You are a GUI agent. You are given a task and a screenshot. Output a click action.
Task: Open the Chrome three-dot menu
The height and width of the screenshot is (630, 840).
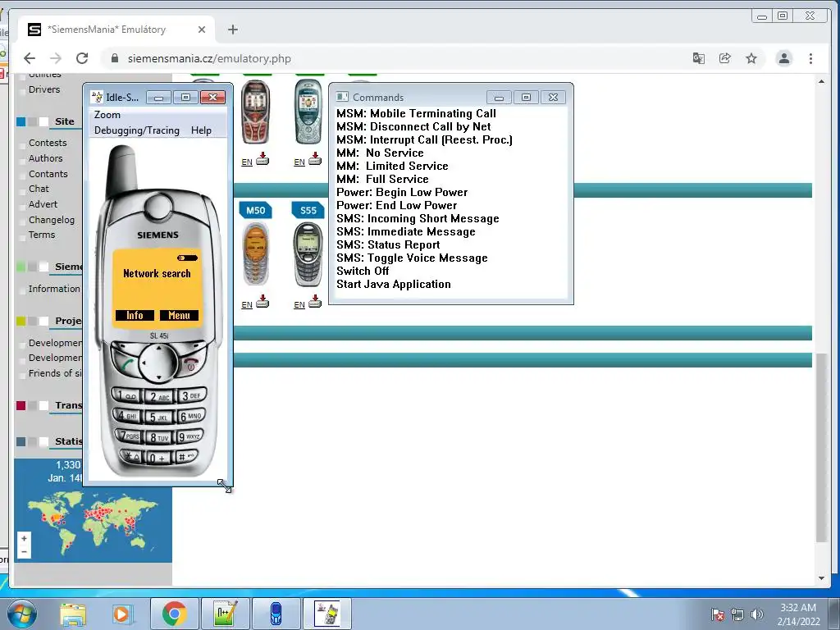point(810,58)
